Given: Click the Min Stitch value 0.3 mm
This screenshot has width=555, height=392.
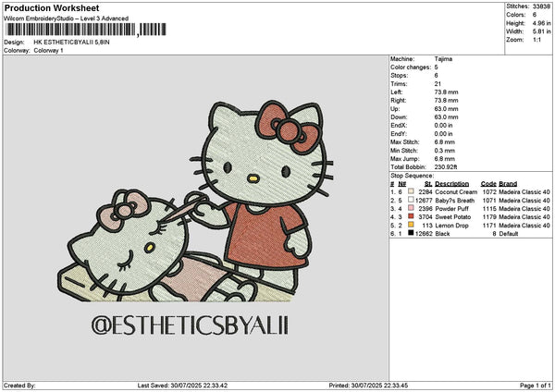Looking at the screenshot, I should point(445,151).
